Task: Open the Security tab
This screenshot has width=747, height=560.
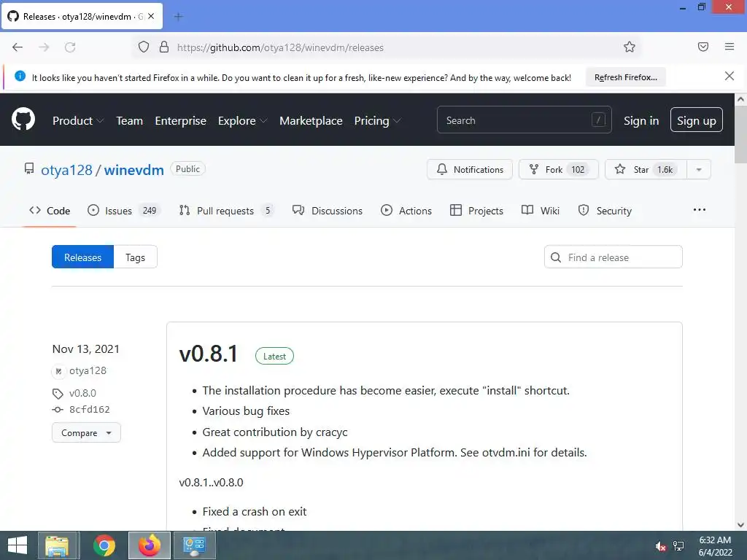Action: tap(605, 211)
